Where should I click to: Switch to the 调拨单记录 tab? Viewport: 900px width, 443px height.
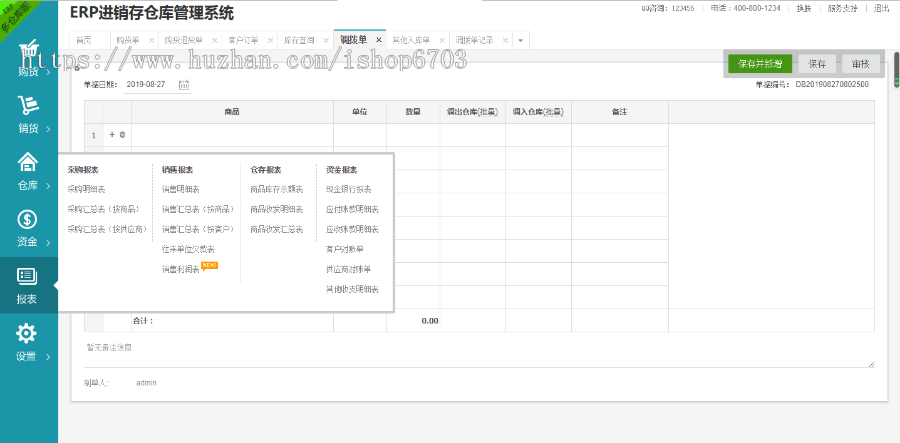coord(474,40)
